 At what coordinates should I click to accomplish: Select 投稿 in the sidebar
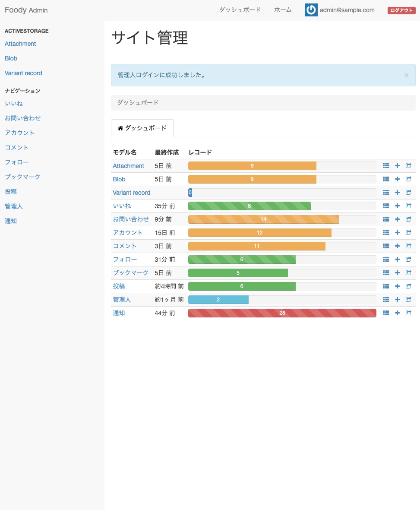[11, 192]
